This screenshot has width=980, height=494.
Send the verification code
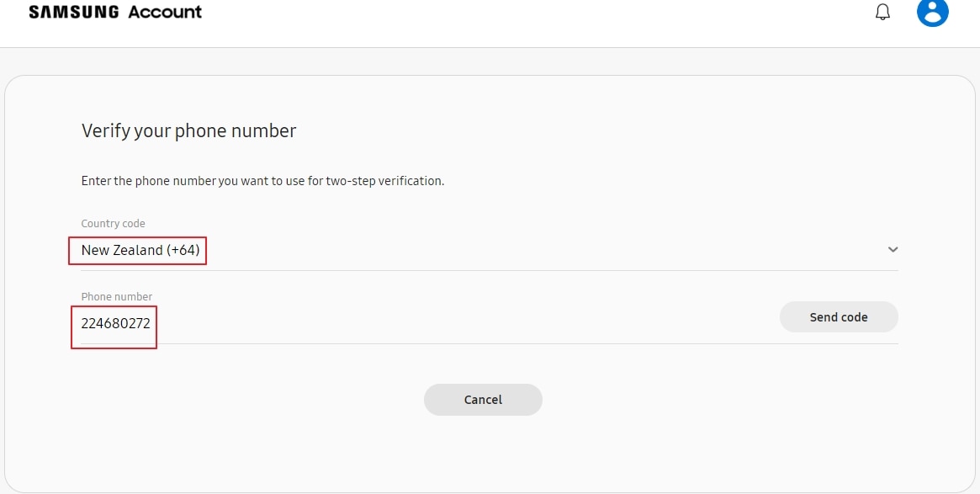[839, 317]
